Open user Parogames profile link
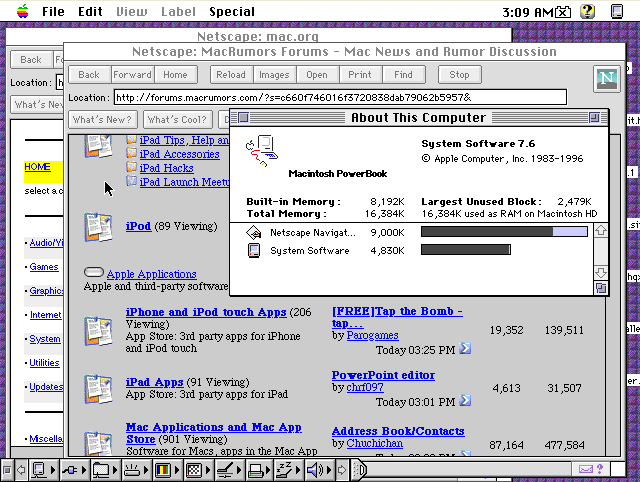640x482 pixels. 373,335
